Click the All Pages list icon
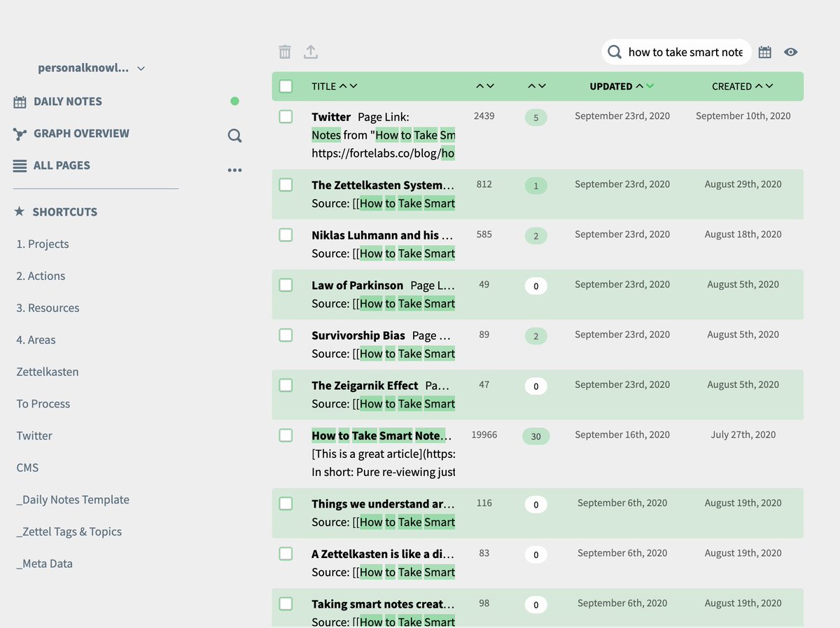Viewport: 840px width, 628px height. [x=20, y=166]
